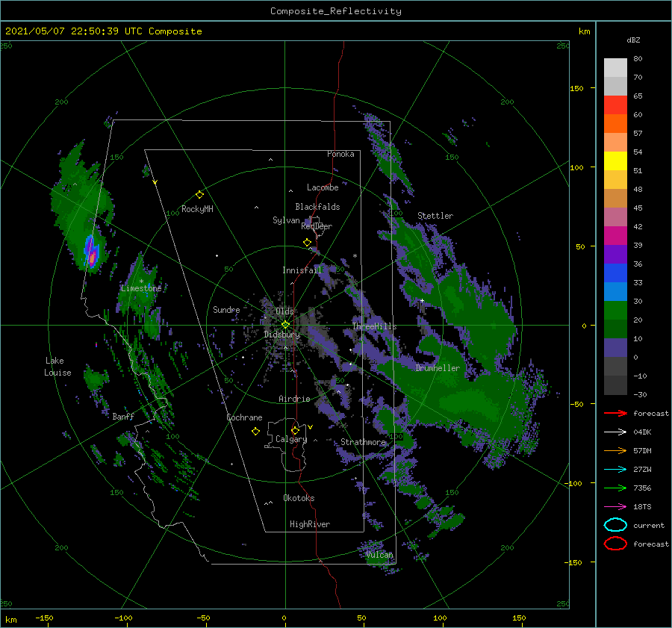Click the Airdrie city label
Viewport: 672px width, 628px height.
pos(294,399)
